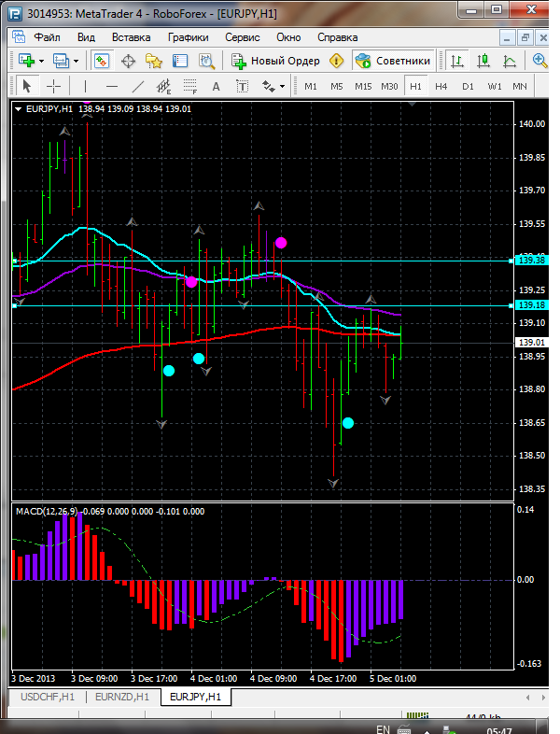This screenshot has width=560, height=734.
Task: Click the right arrow to shift chart tabs
Action: click(x=543, y=697)
